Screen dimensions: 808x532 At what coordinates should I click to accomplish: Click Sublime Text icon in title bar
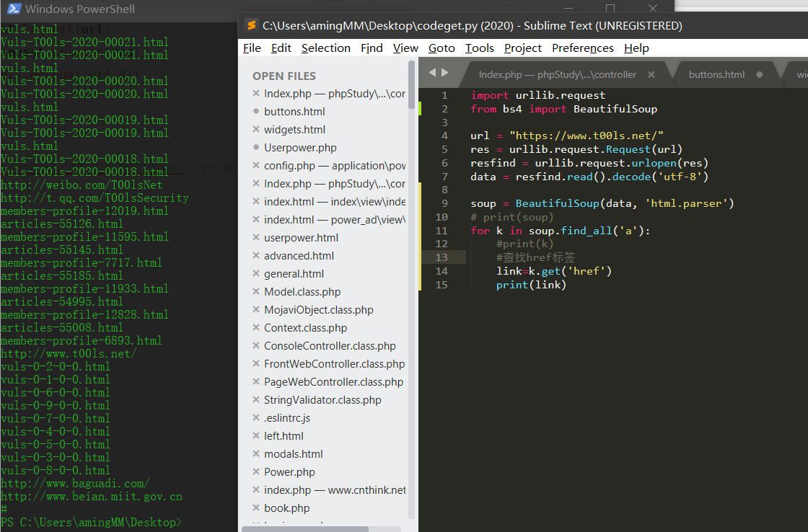252,25
